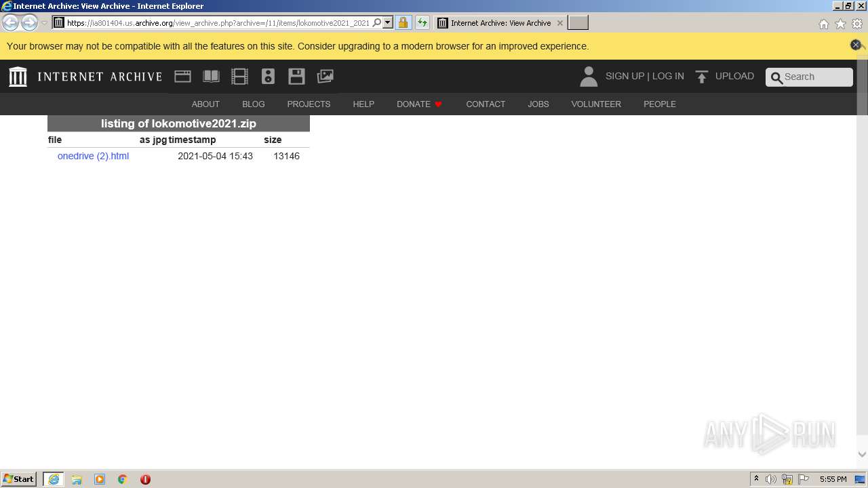This screenshot has width=868, height=488.
Task: Click the scrollbar down arrow
Action: (862, 455)
